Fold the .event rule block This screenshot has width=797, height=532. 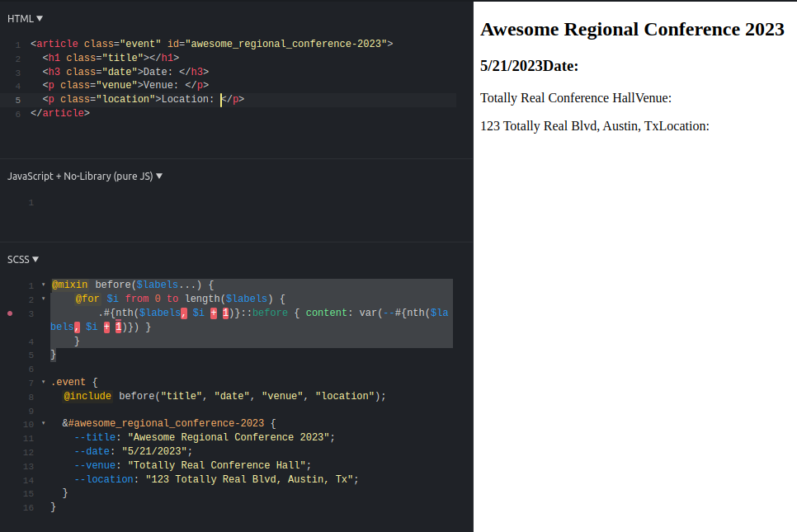tap(43, 382)
